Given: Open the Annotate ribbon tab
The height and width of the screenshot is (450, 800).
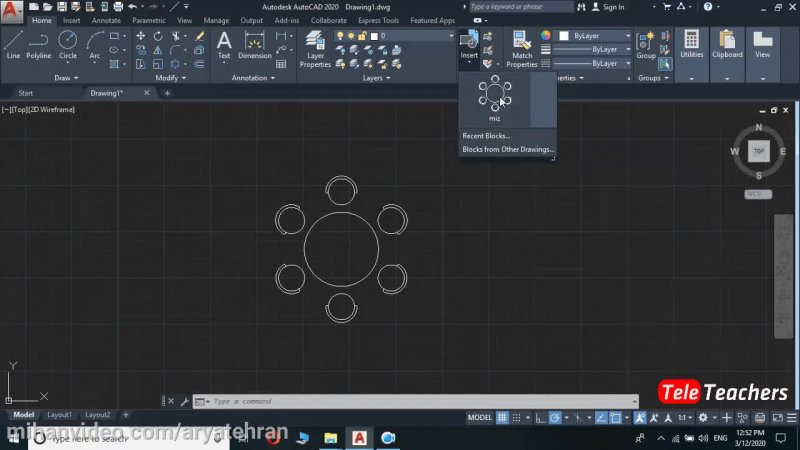Looking at the screenshot, I should pos(106,20).
